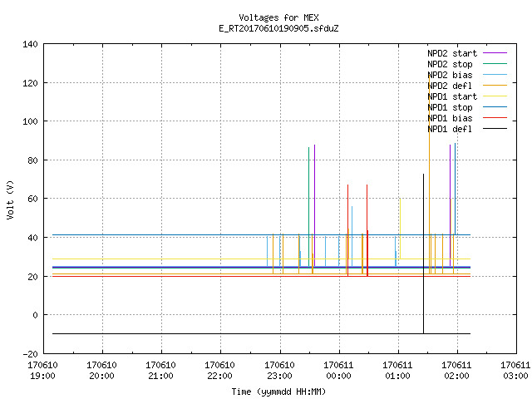Click the y-axis tick label 60
This screenshot has height=399, width=532.
point(33,199)
